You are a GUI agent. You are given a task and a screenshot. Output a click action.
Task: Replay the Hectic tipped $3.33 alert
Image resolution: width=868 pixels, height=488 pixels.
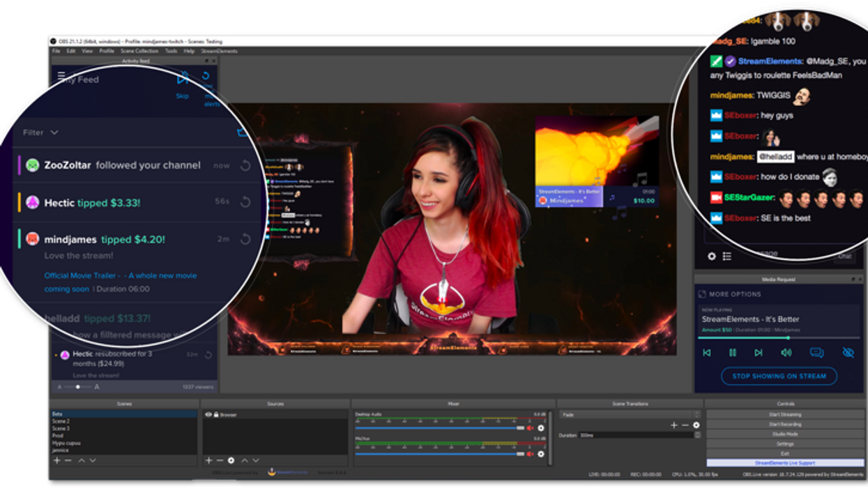point(245,201)
